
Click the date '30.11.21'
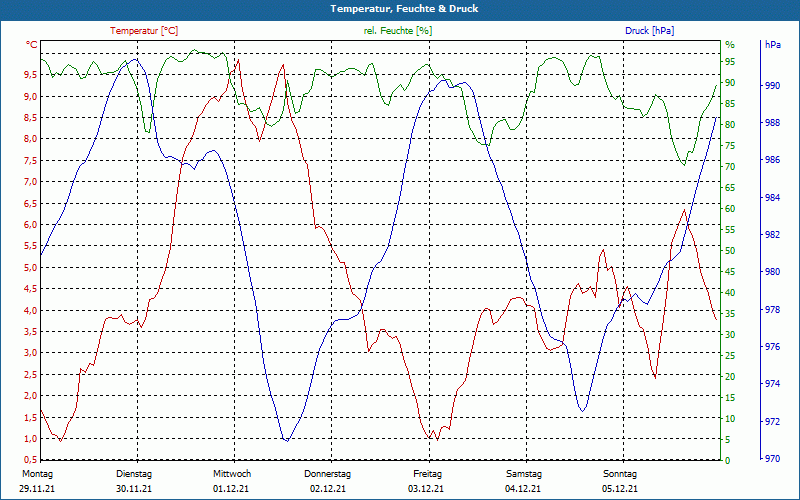click(x=134, y=489)
